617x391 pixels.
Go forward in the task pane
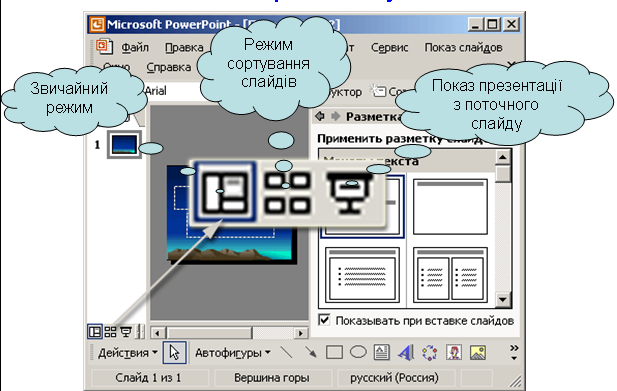tap(335, 116)
